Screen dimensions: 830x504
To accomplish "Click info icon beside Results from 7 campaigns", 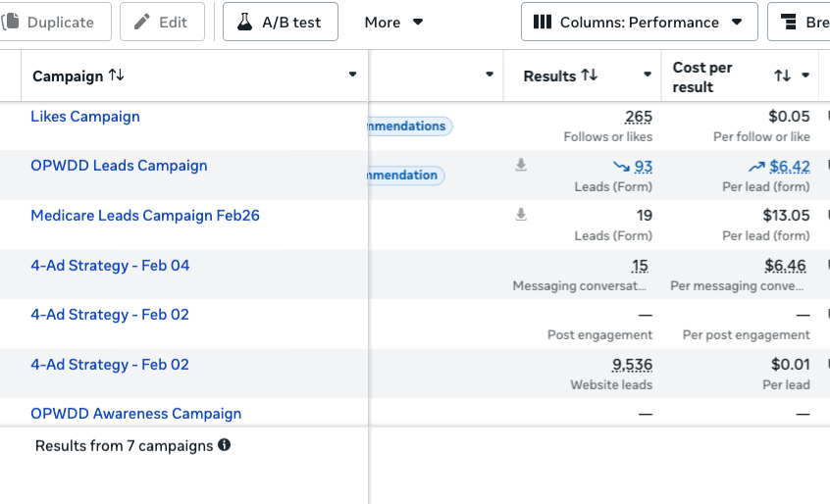I will (225, 445).
